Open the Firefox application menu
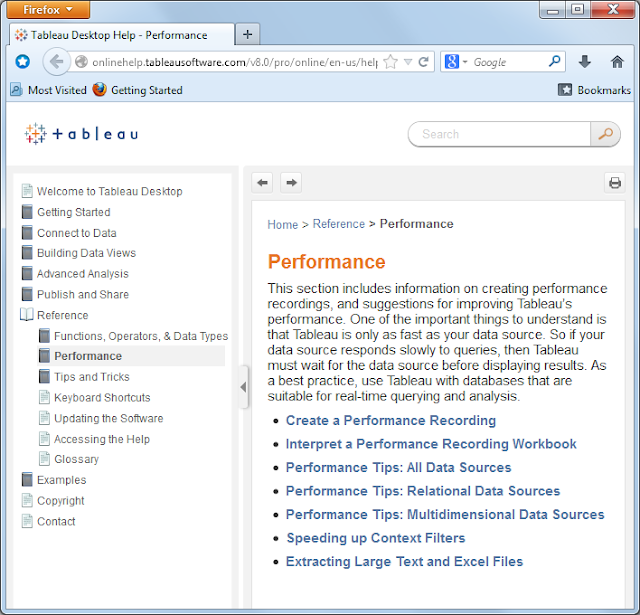 click(x=48, y=9)
